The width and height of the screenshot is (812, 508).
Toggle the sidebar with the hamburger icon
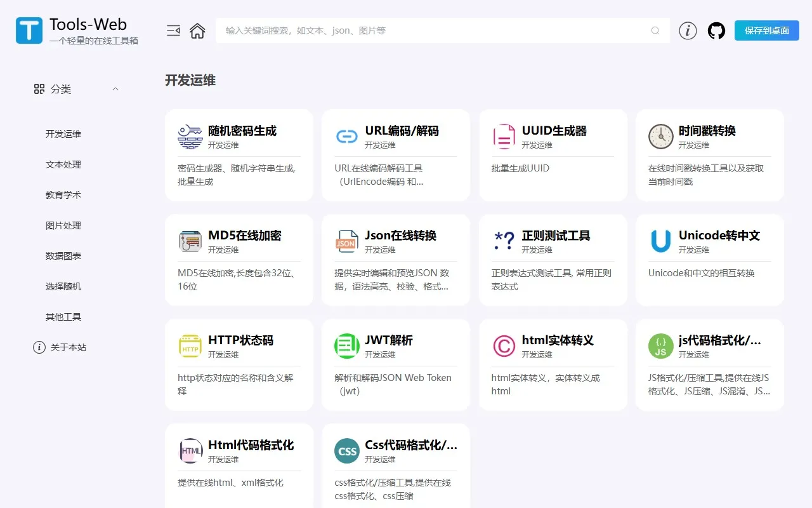click(173, 30)
